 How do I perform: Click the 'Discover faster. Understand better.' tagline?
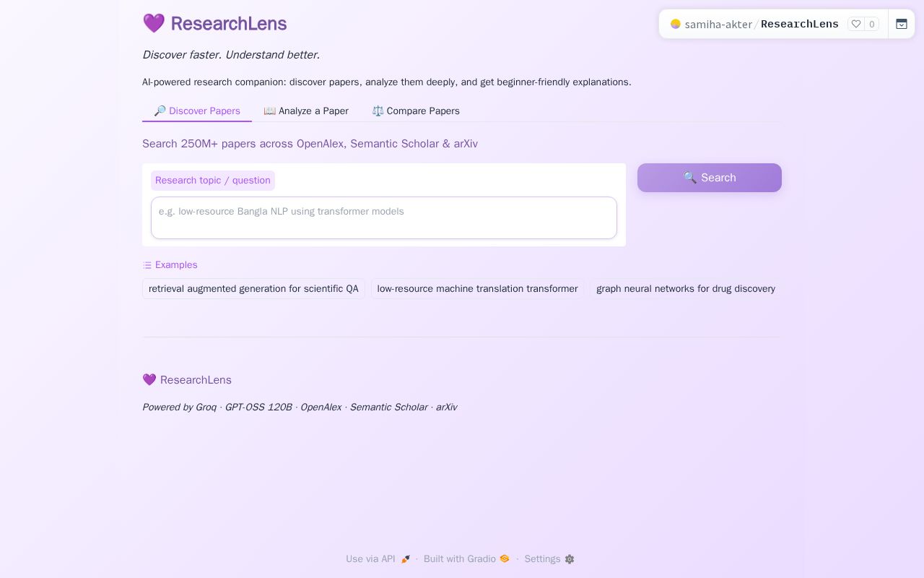pos(231,55)
